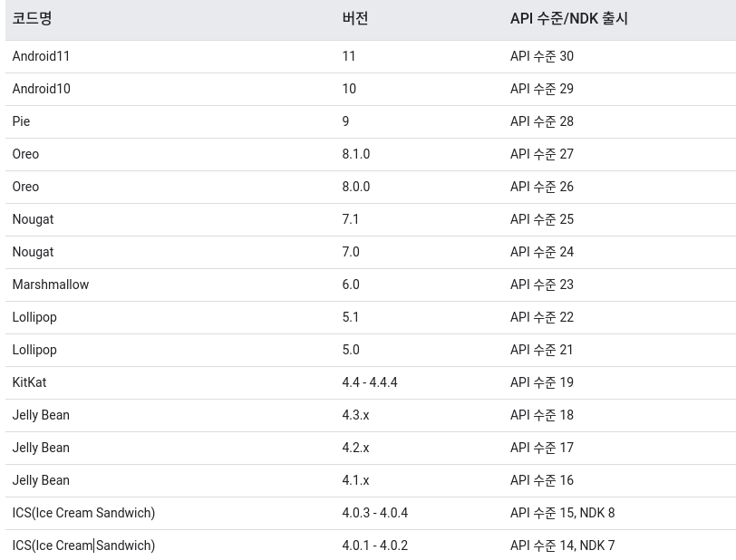Click the API 수준 17 cell
The height and width of the screenshot is (560, 736).
pos(542,448)
